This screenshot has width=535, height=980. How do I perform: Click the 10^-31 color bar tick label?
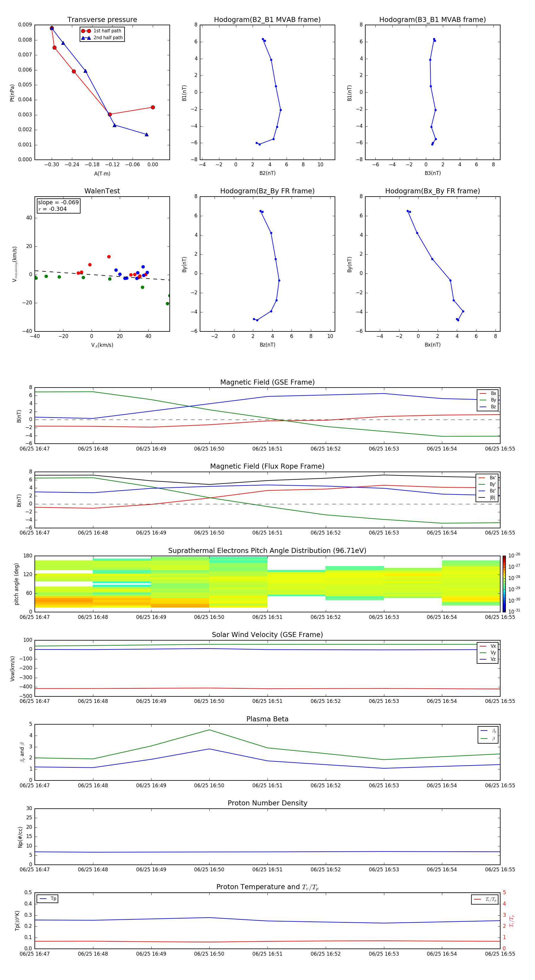pos(514,611)
